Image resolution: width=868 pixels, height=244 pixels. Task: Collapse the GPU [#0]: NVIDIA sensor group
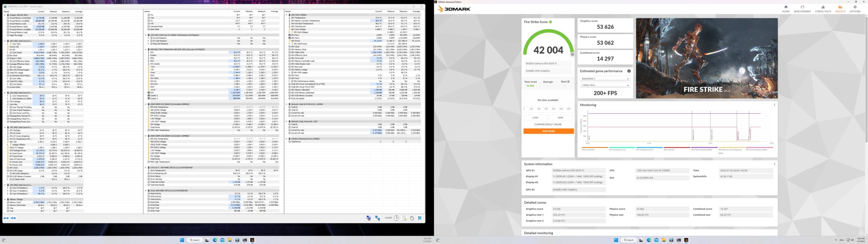(x=287, y=15)
